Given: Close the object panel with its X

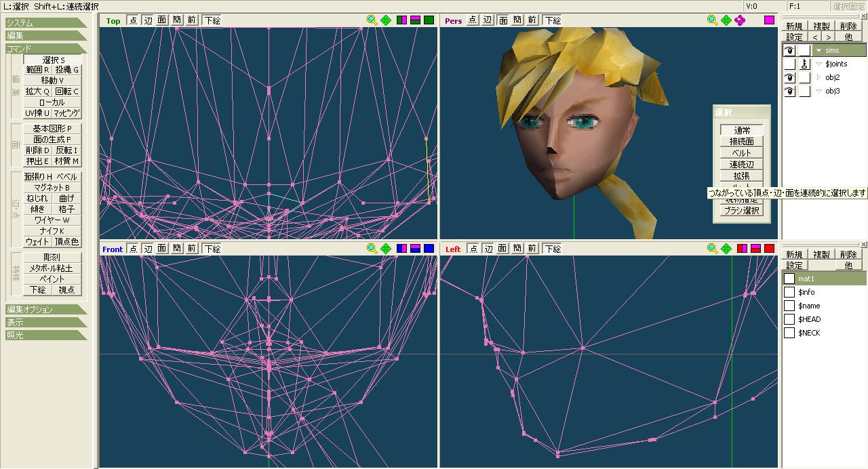Looking at the screenshot, I should (863, 17).
